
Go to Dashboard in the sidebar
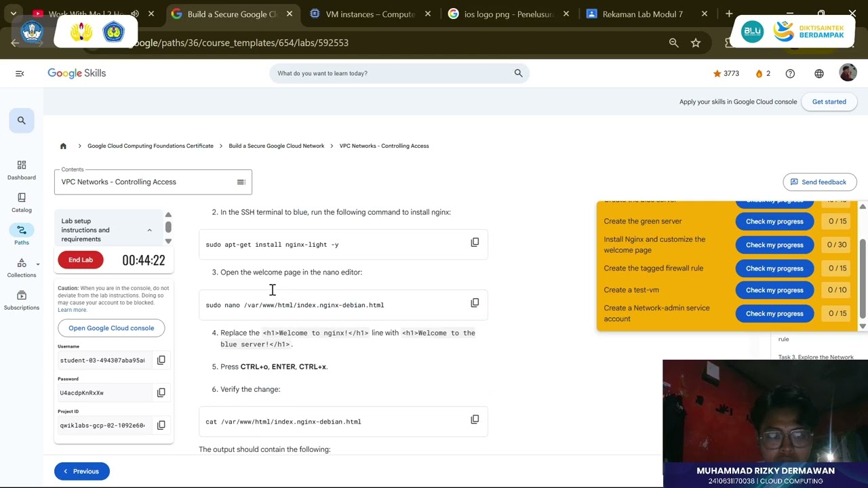tap(22, 170)
